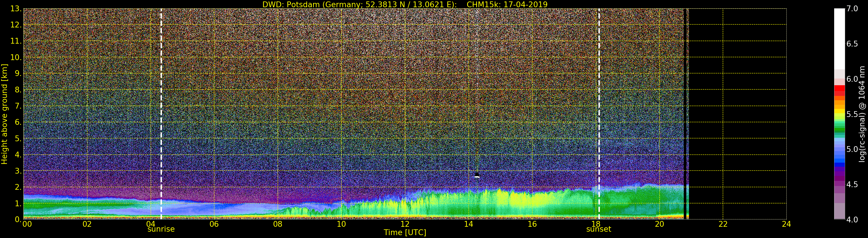Select the '6.' tick on the height axis
Screen dimensions: 868x238
pos(18,122)
